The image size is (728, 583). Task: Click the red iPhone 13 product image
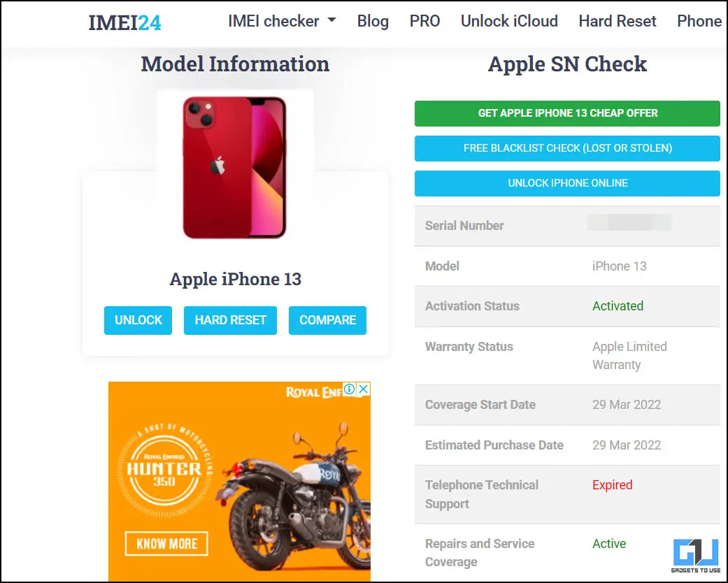(x=235, y=168)
